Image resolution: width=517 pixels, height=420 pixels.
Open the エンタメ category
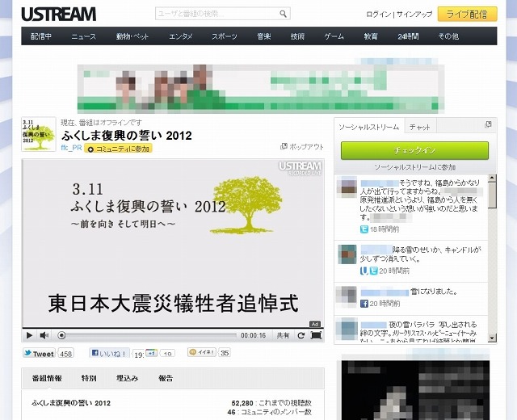point(181,36)
